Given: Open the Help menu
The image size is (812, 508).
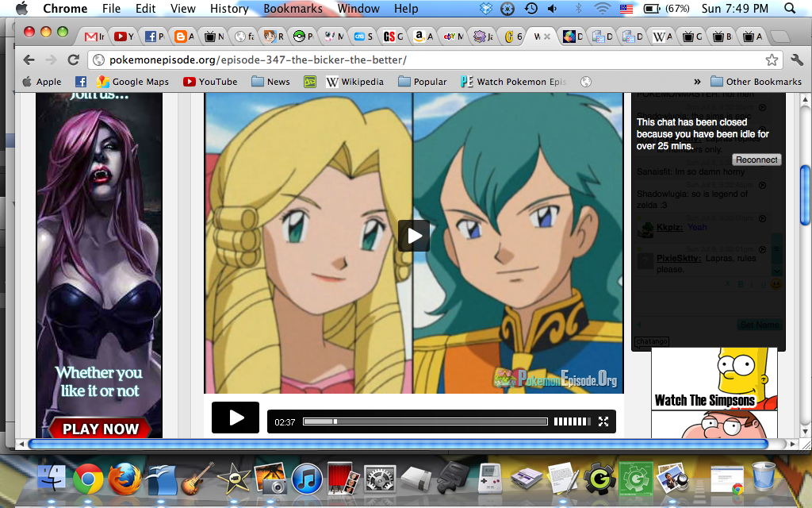Looking at the screenshot, I should [x=406, y=8].
